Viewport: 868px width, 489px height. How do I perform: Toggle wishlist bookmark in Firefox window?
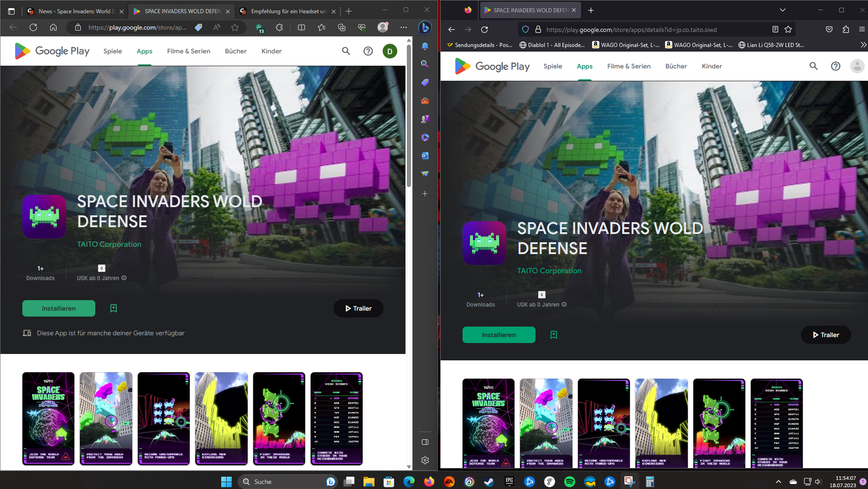(x=554, y=335)
